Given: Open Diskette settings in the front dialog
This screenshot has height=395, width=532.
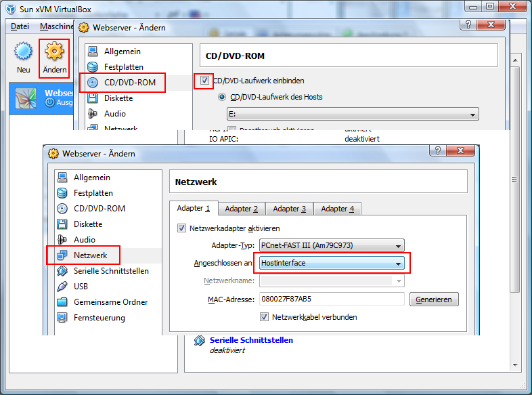Looking at the screenshot, I should [x=87, y=224].
